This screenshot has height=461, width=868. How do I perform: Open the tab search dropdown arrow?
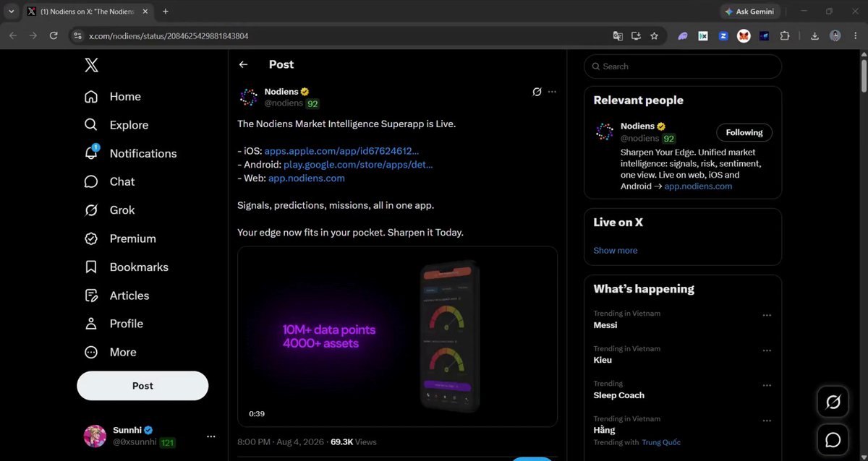[x=10, y=12]
